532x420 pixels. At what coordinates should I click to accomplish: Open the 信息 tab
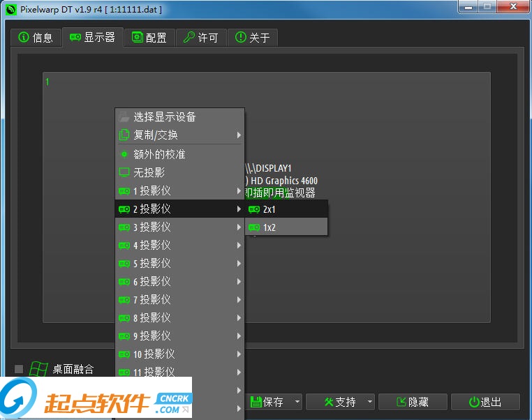click(36, 37)
